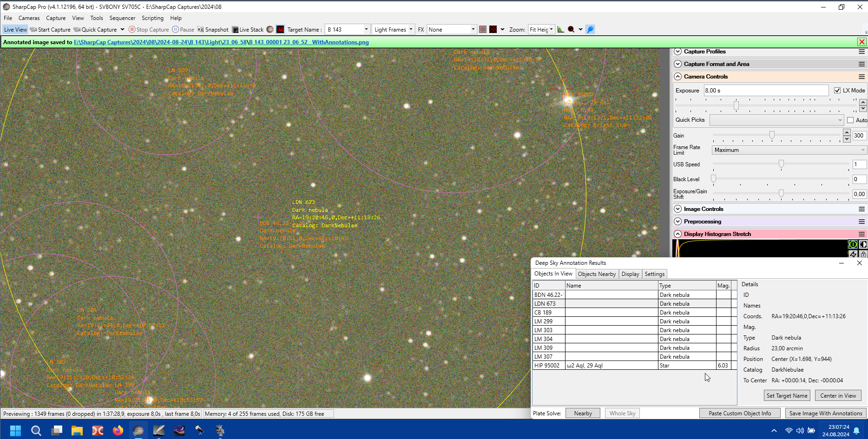Expand the Preprocessing panel
Screen dimensions: 868x439
point(678,222)
